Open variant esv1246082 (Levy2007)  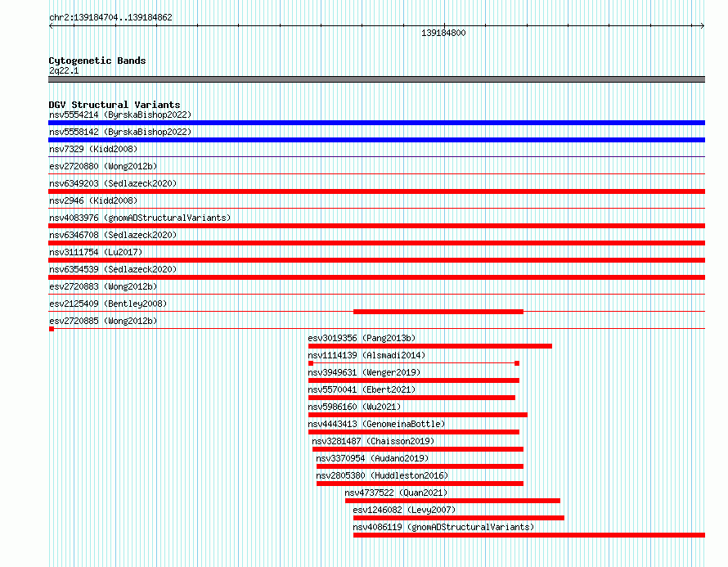[x=404, y=510]
